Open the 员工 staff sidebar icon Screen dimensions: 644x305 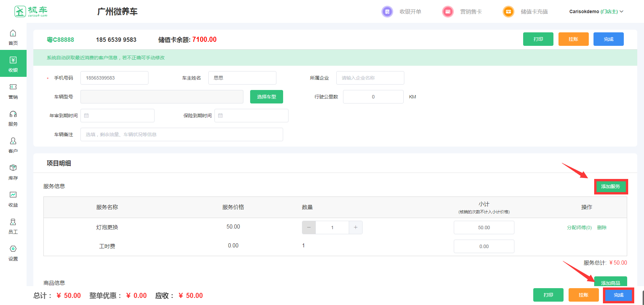pos(13,222)
